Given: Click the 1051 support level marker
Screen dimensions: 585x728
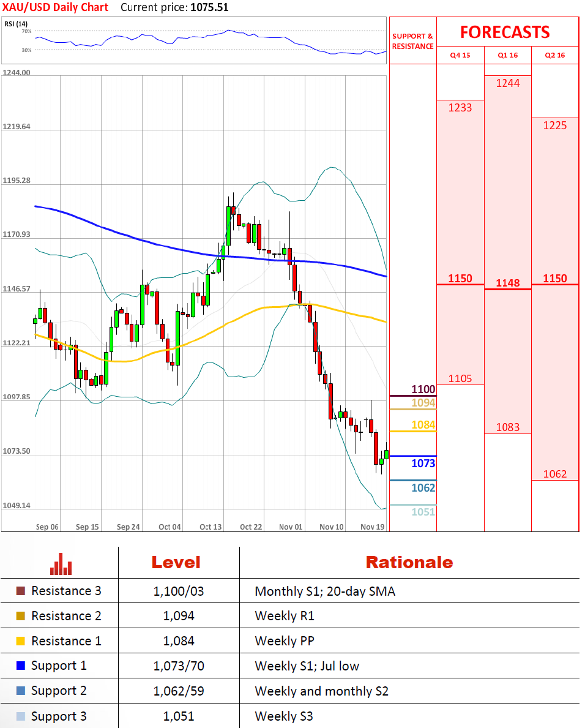Looking at the screenshot, I should (x=423, y=512).
